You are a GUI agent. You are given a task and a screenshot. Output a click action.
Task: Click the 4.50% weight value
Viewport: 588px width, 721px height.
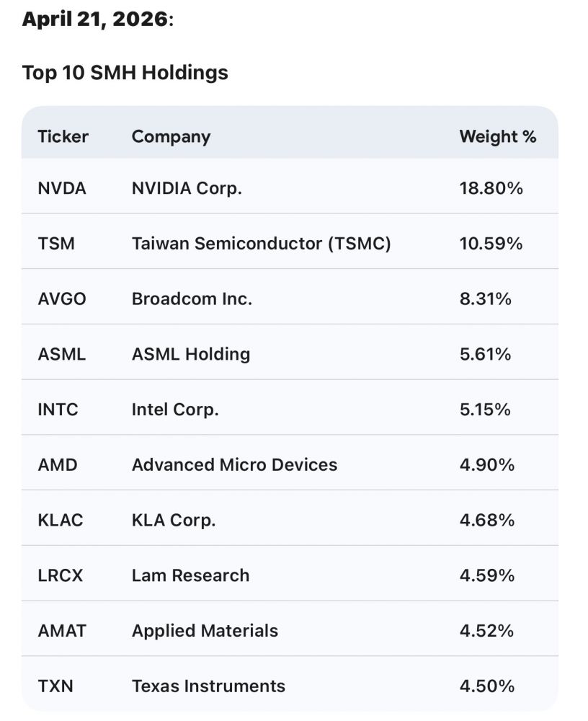486,686
